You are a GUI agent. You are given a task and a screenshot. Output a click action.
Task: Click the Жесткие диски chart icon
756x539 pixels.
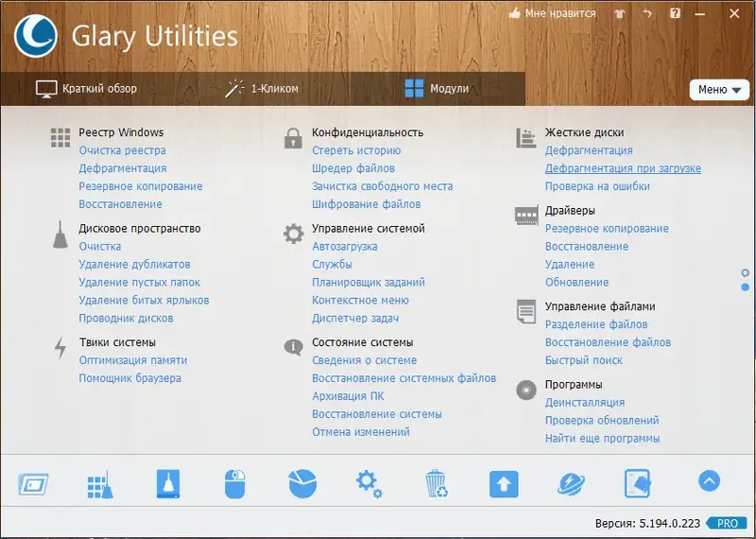[x=526, y=138]
